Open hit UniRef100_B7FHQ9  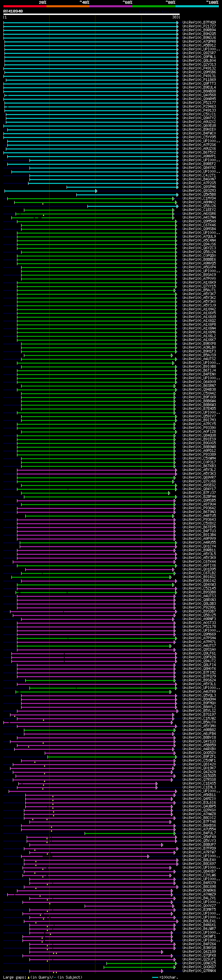[x=199, y=23]
